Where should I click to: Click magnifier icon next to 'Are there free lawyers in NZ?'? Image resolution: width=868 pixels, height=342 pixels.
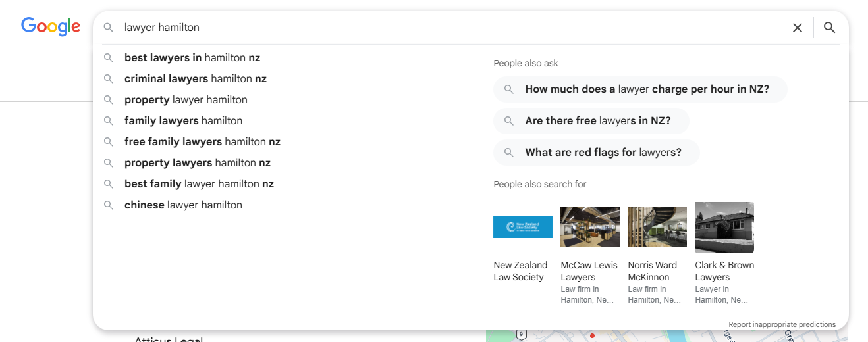(509, 121)
